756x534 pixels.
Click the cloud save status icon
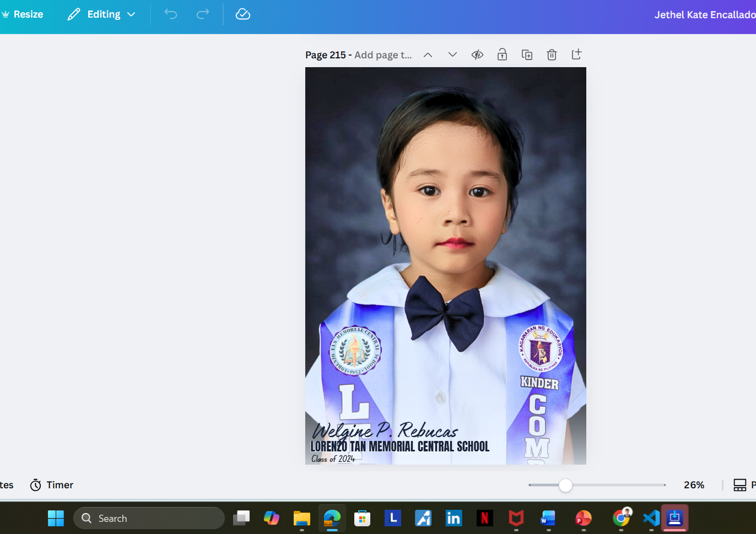tap(243, 14)
